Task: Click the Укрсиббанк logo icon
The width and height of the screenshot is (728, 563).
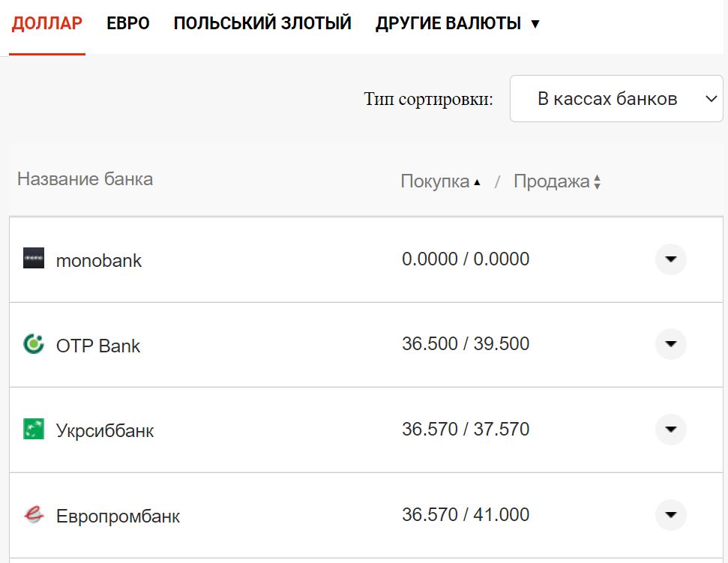Action: tap(34, 430)
